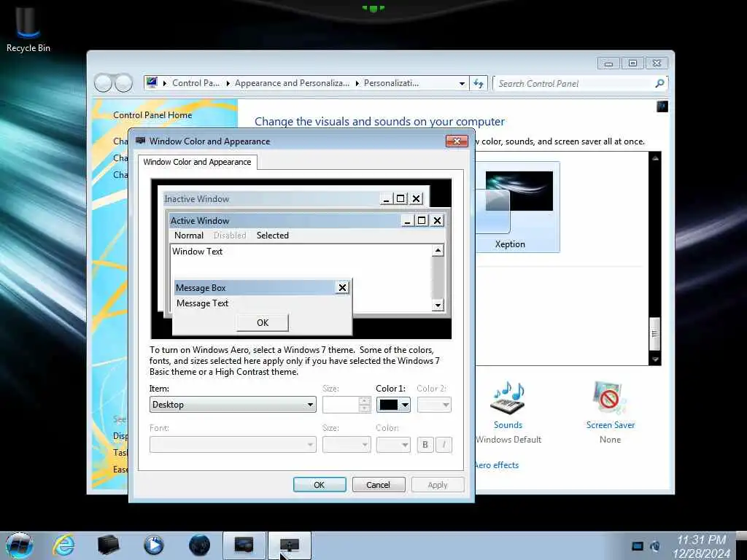
Task: Click the search magnifier icon
Action: tap(659, 83)
